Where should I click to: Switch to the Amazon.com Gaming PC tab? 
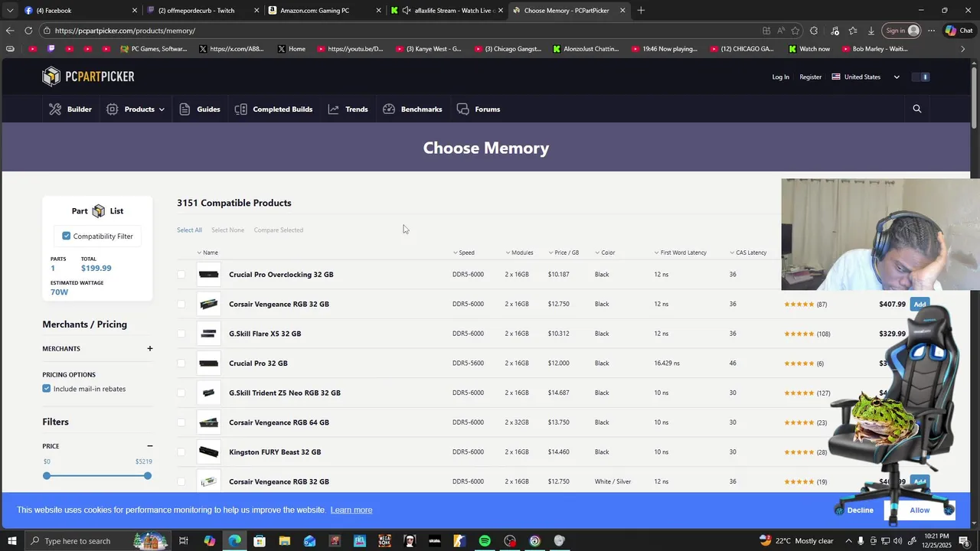[324, 11]
